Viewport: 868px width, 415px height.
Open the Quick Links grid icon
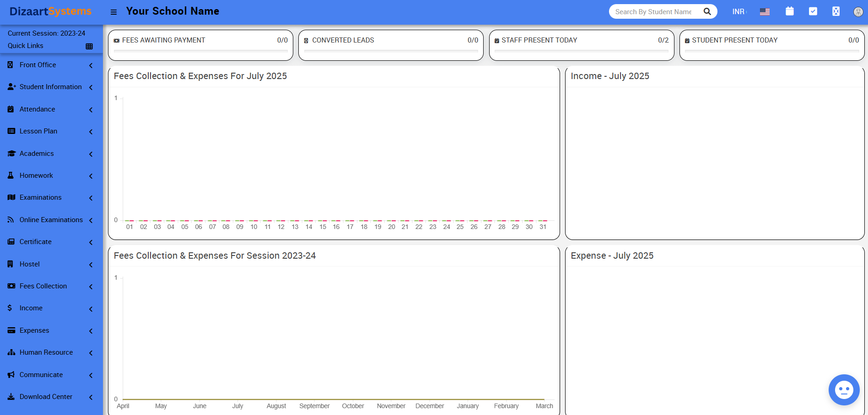click(x=90, y=46)
